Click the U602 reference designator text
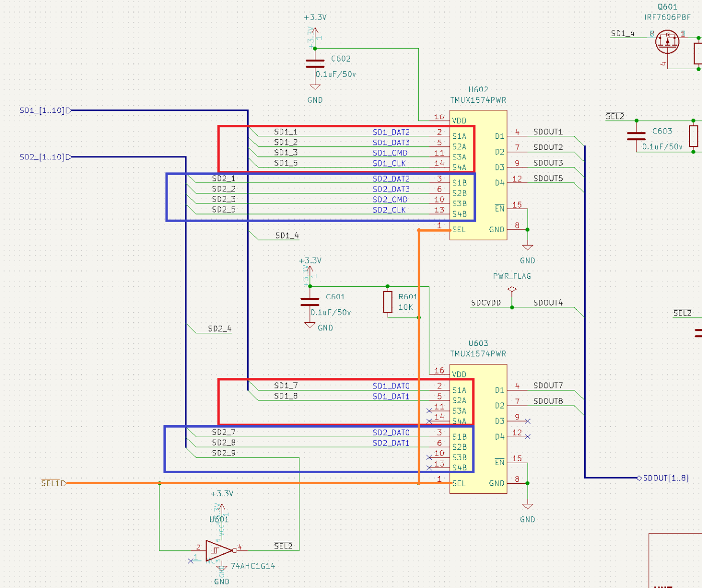Screen dimensions: 702x588 pos(478,90)
